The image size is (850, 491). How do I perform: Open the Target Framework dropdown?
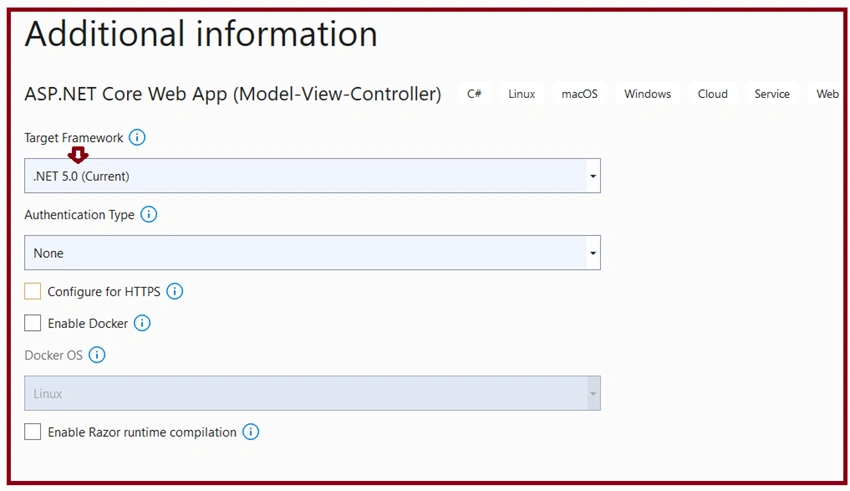312,176
